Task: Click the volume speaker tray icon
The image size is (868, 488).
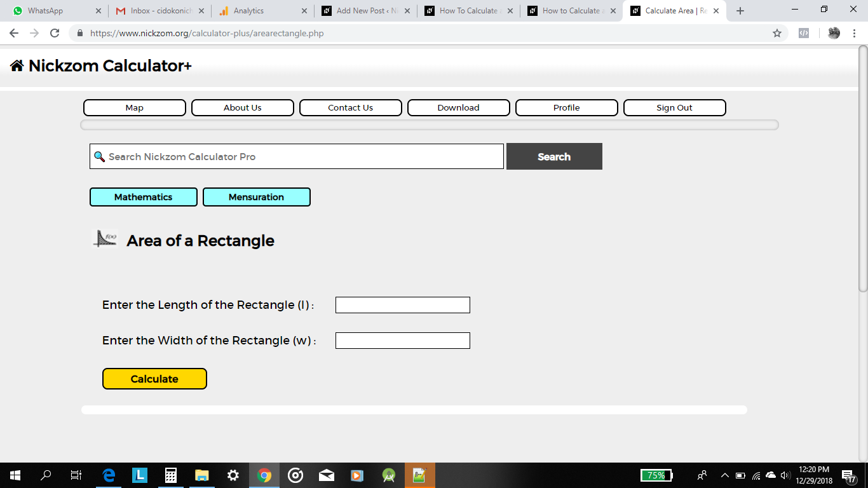Action: click(785, 475)
